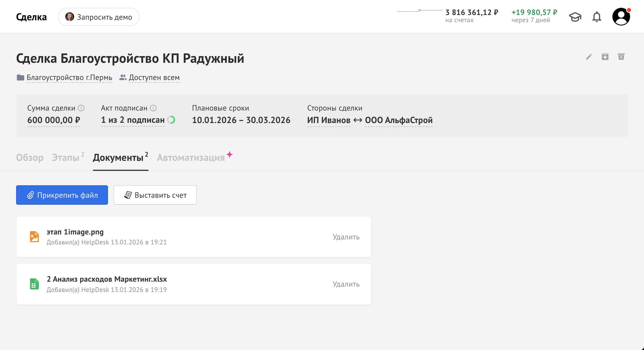Click info icon next to Сумма сделки
Image resolution: width=644 pixels, height=350 pixels.
[81, 108]
